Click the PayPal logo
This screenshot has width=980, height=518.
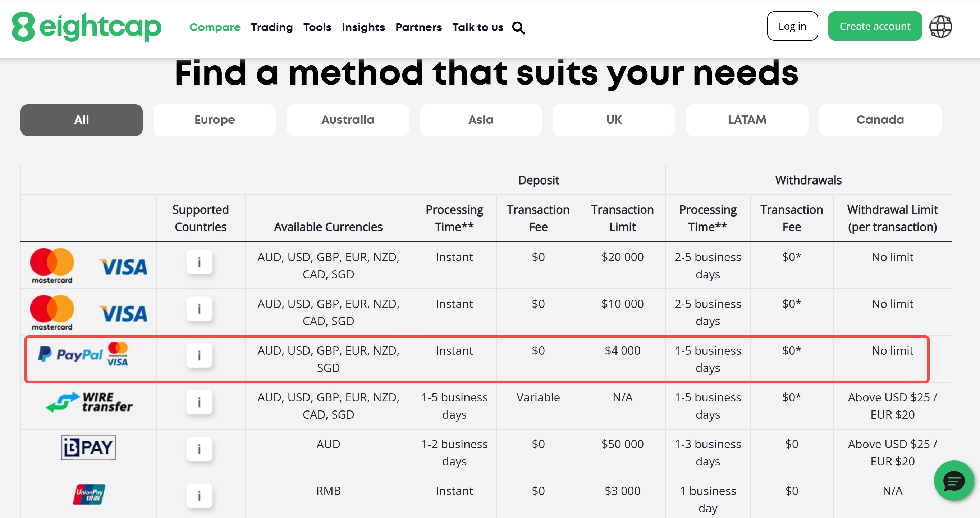[70, 354]
